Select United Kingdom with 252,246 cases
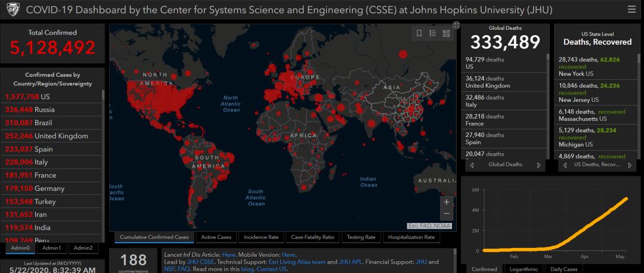 pyautogui.click(x=51, y=136)
